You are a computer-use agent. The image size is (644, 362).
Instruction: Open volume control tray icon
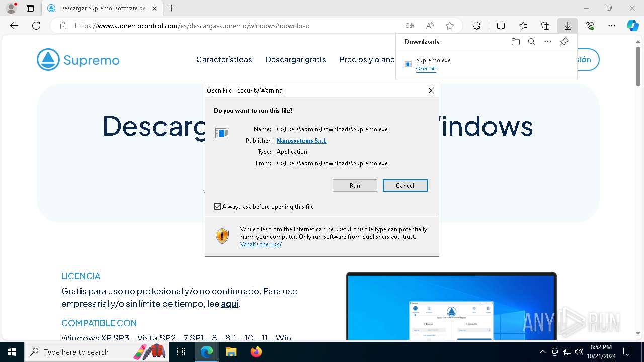579,352
